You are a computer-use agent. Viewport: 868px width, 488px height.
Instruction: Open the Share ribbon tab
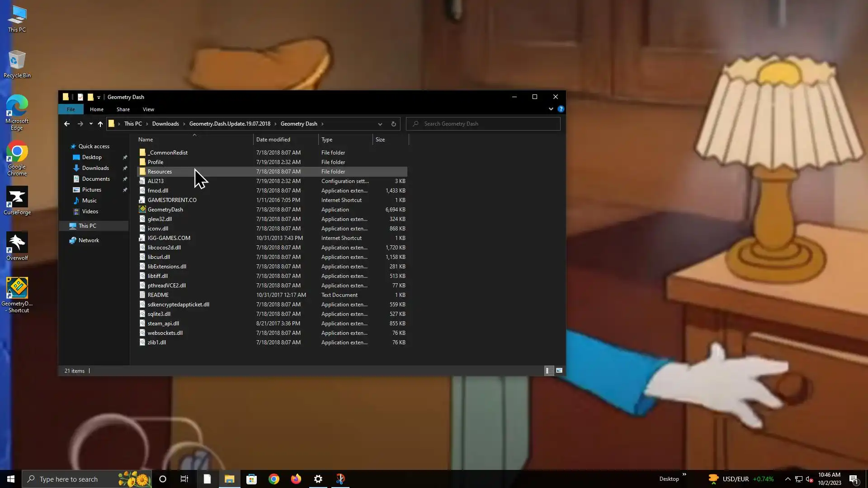123,109
